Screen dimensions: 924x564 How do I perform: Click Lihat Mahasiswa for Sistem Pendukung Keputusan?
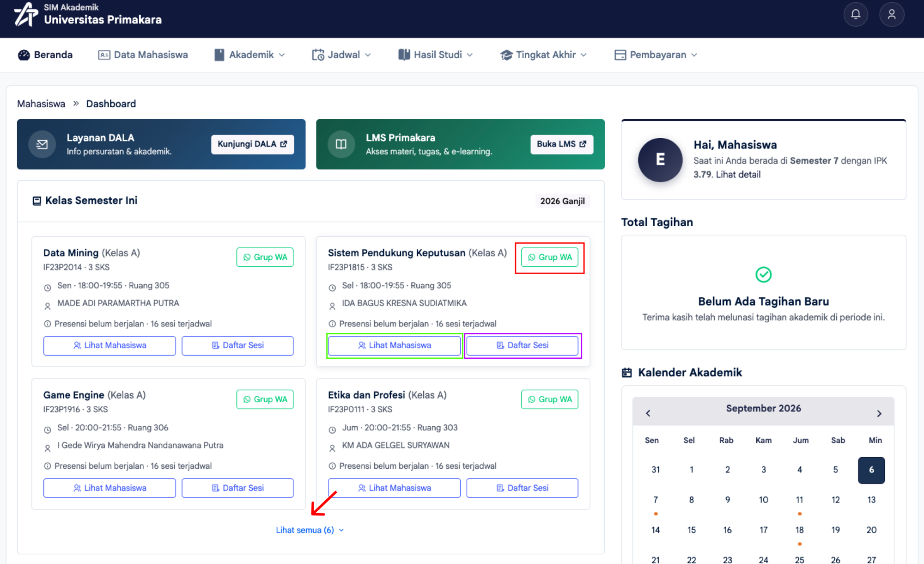pos(394,346)
